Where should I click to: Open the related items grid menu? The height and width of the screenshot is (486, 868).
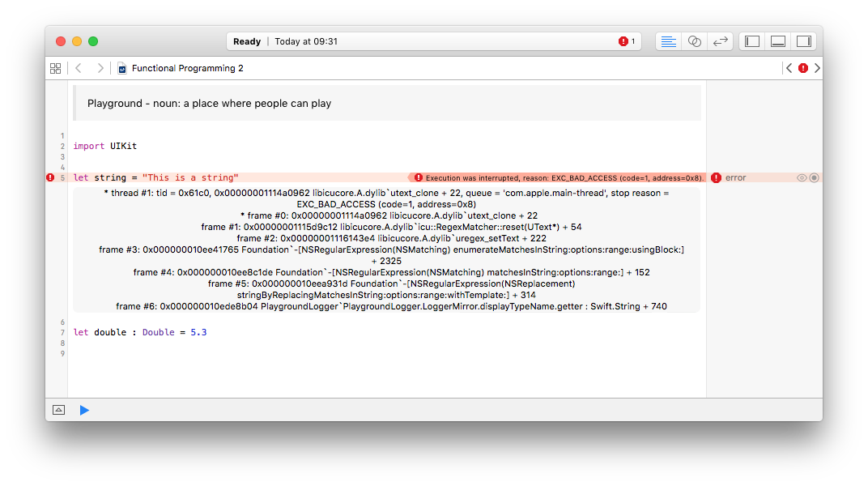pos(55,68)
